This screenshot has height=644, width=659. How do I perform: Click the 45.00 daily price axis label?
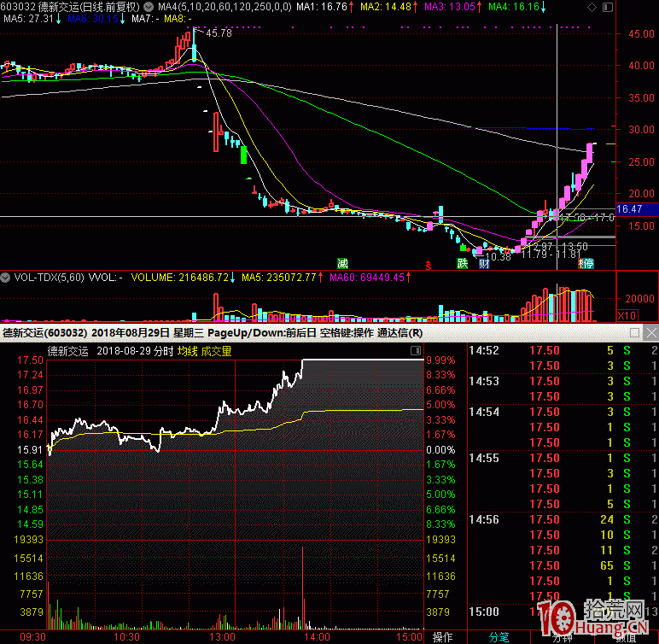[641, 33]
